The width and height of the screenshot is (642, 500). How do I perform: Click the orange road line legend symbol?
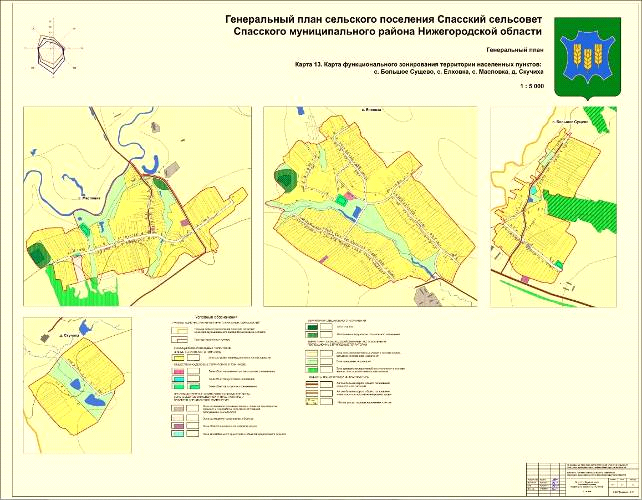click(312, 393)
